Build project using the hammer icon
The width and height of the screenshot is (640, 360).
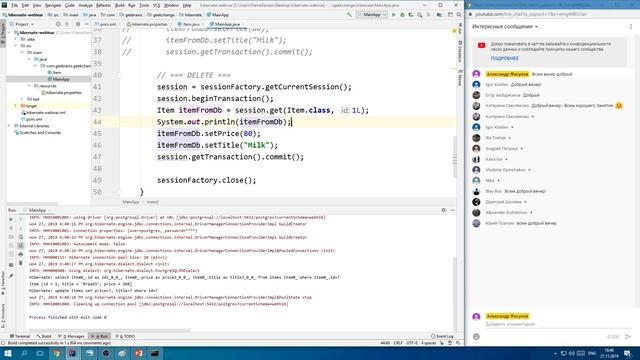pos(349,15)
